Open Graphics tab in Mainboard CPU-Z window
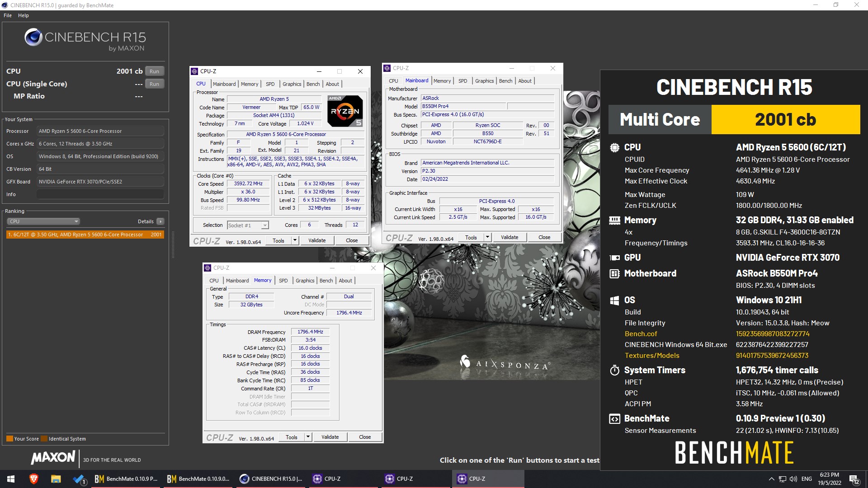868x488 pixels. click(485, 81)
